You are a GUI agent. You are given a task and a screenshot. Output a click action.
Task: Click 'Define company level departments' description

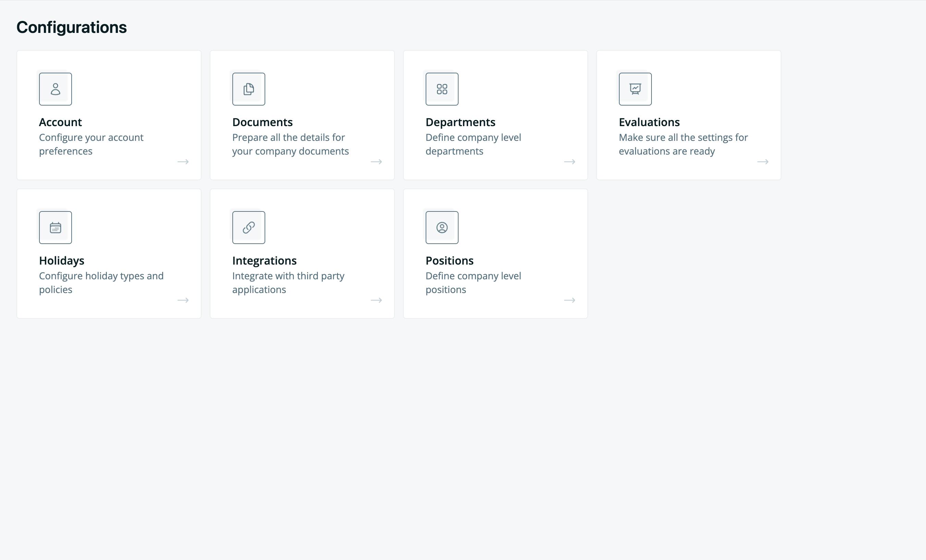pyautogui.click(x=473, y=144)
